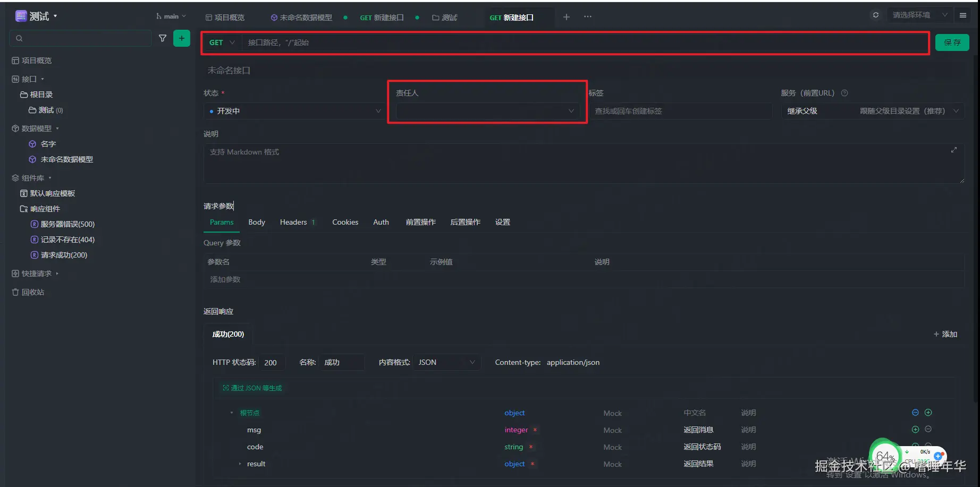Open the 请选择环境 environment dropdown

point(919,15)
